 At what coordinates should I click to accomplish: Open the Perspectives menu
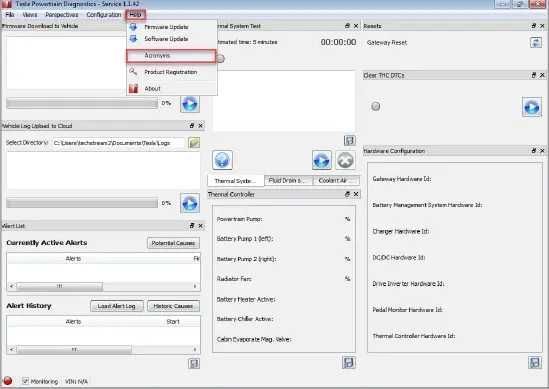pyautogui.click(x=62, y=14)
